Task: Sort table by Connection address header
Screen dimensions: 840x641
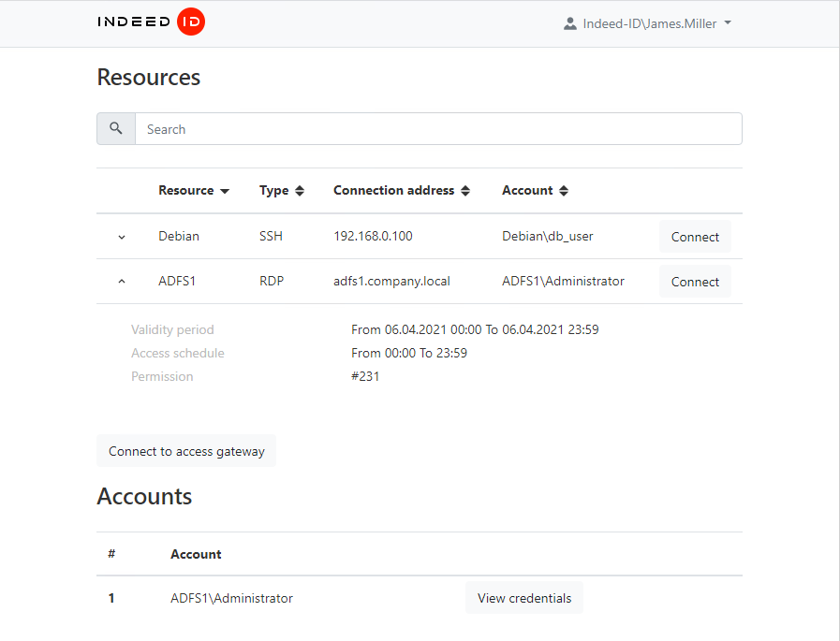Action: pyautogui.click(x=393, y=191)
